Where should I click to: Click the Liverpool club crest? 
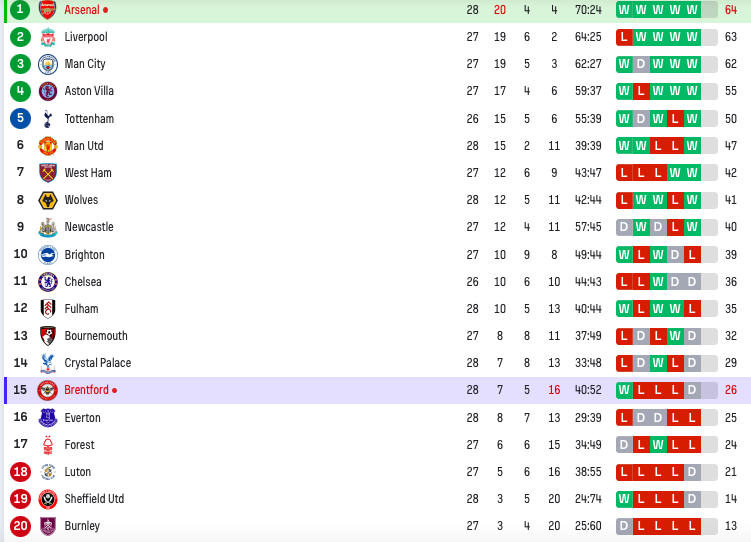coord(47,37)
